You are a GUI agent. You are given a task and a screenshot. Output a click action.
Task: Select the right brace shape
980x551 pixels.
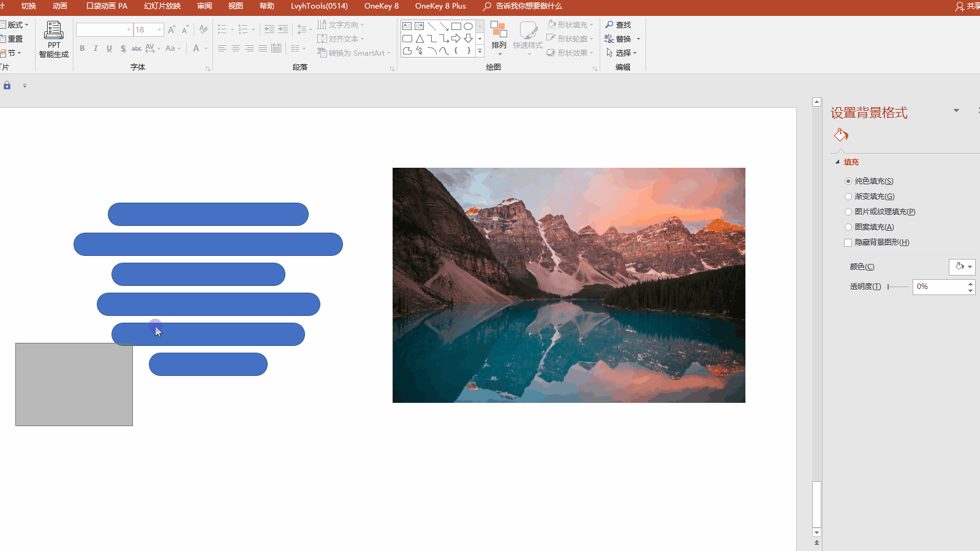[469, 51]
